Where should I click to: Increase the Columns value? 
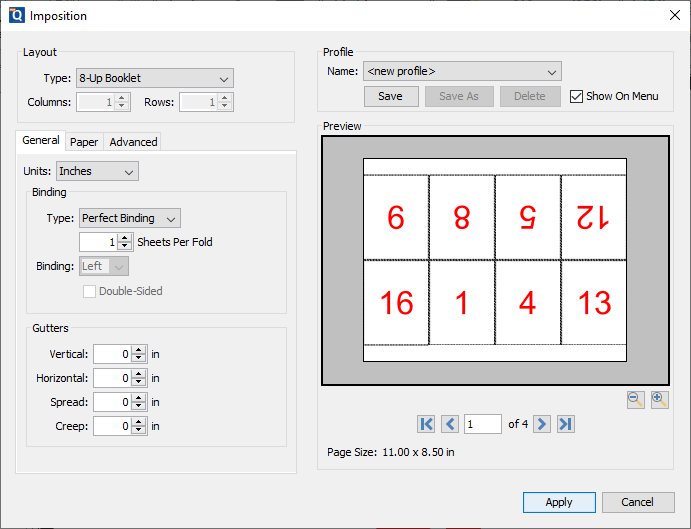(x=122, y=98)
